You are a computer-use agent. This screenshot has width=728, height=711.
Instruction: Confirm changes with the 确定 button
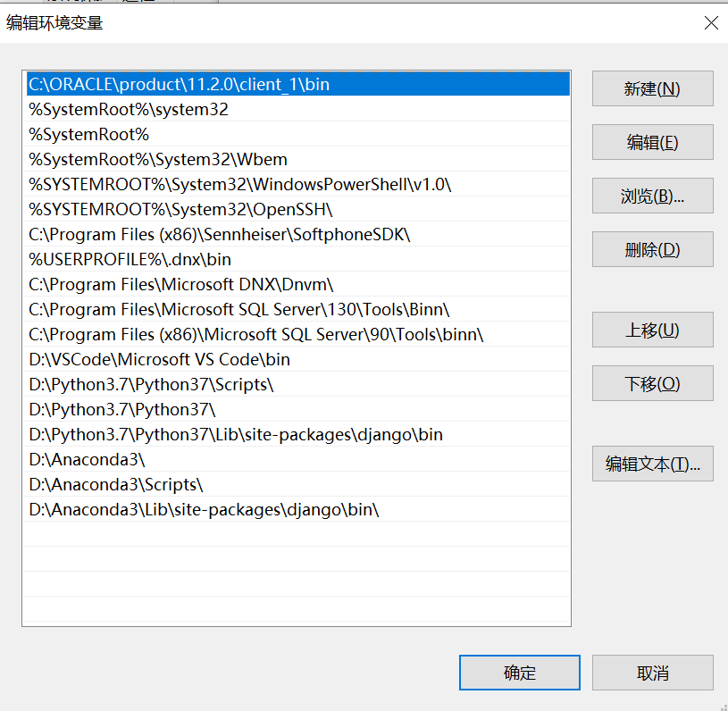coord(520,673)
